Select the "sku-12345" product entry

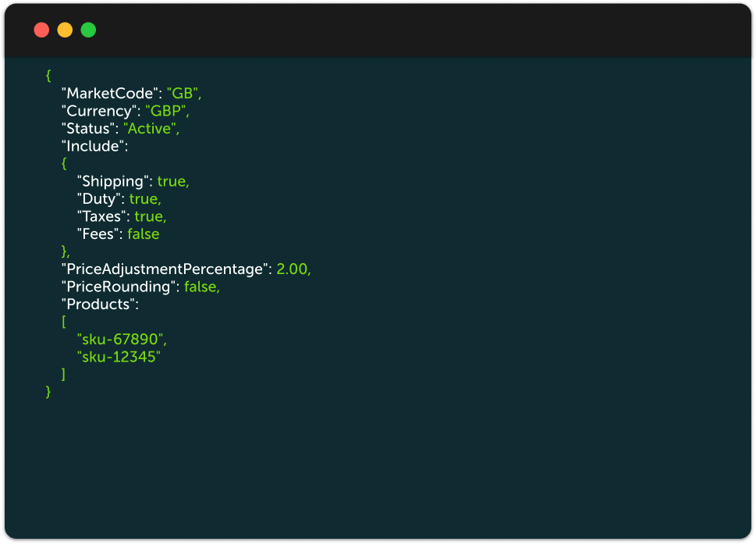tap(119, 357)
